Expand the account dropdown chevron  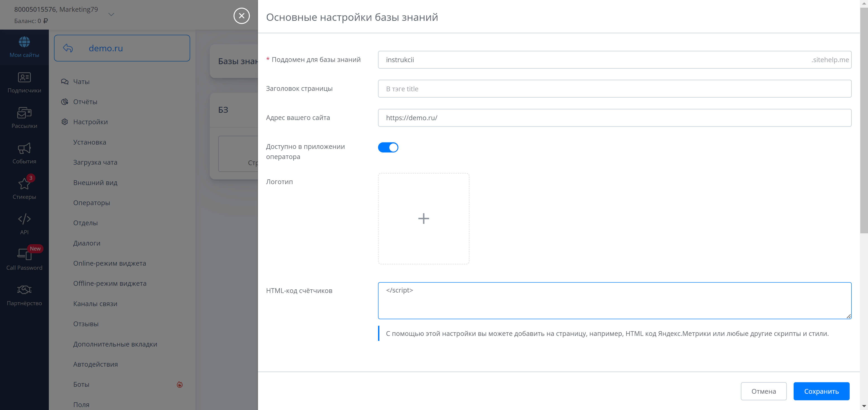point(111,14)
